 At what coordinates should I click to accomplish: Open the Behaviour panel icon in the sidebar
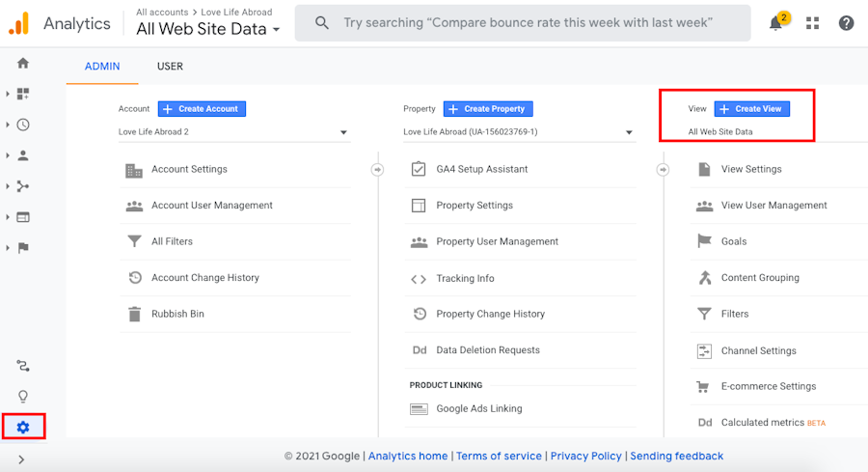pos(23,217)
